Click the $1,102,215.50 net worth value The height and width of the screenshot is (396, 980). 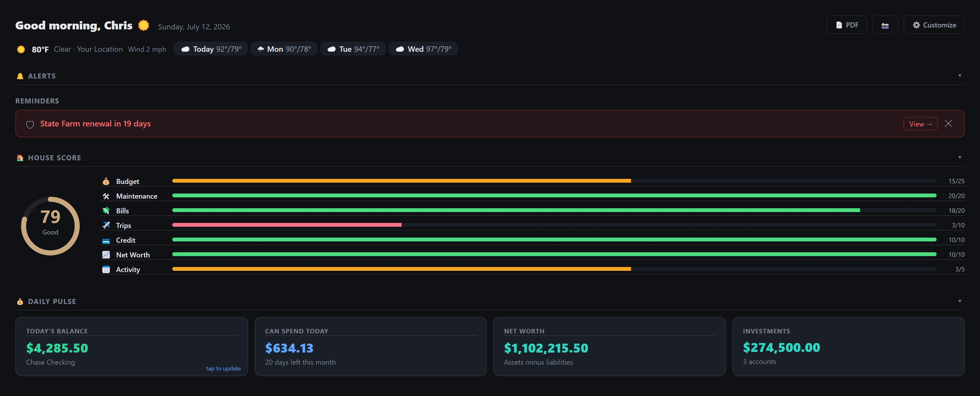(546, 348)
